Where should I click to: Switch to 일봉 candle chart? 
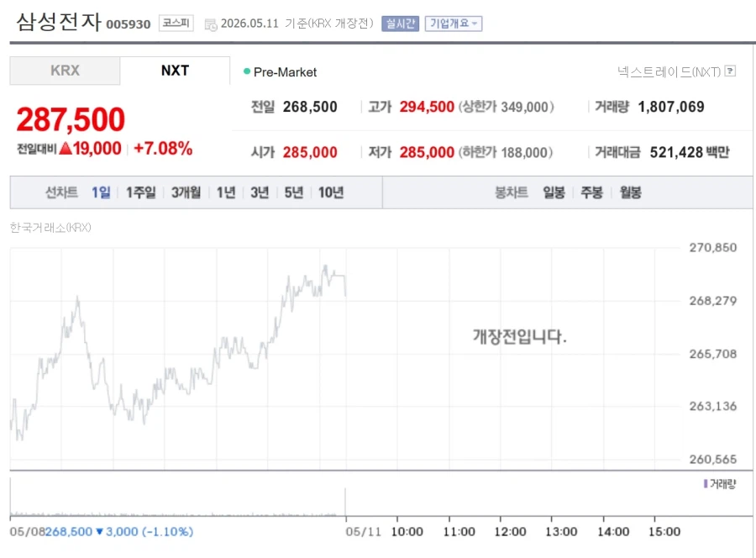pyautogui.click(x=554, y=192)
